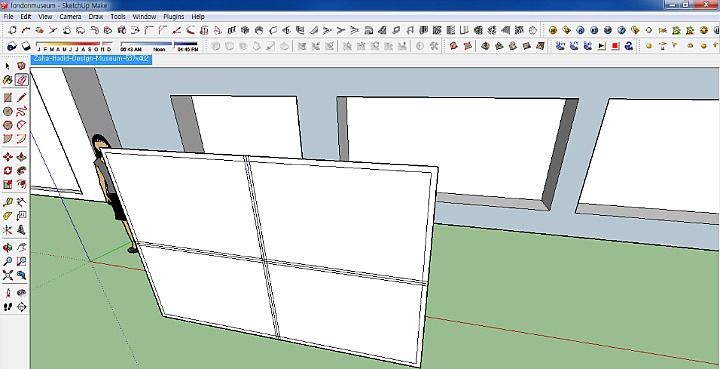
Task: Switch to Zaha-Hadid-Design-Museum scene tab
Action: tap(91, 59)
